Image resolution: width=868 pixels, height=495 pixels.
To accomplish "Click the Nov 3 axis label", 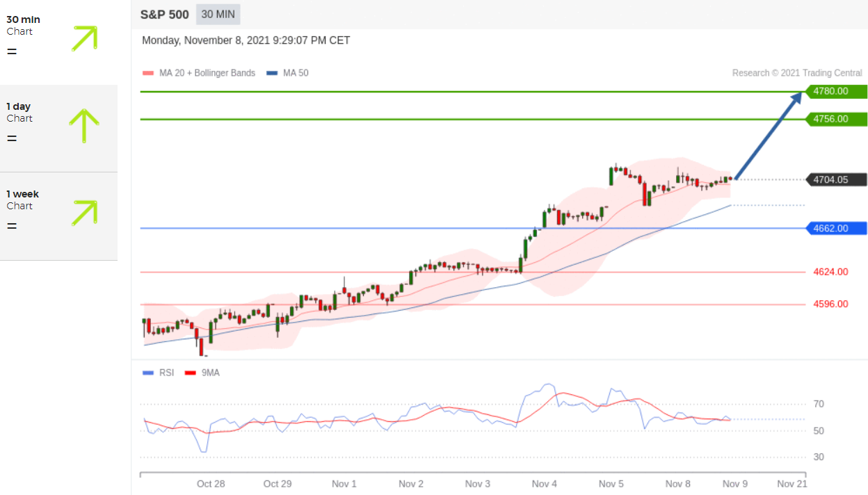I will pos(478,484).
